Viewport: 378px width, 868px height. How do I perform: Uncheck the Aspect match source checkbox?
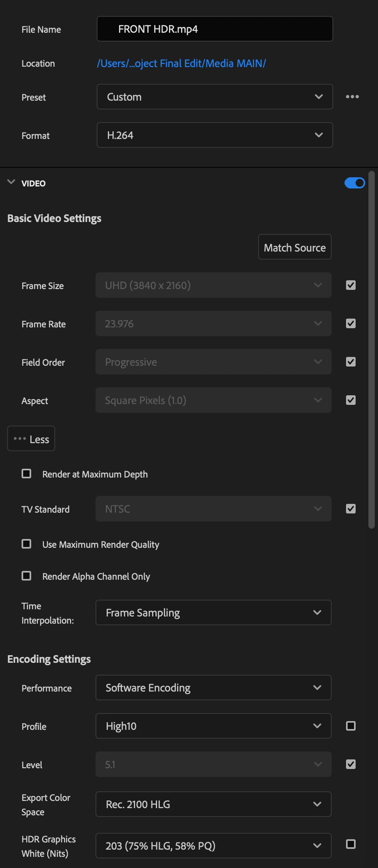pyautogui.click(x=350, y=400)
